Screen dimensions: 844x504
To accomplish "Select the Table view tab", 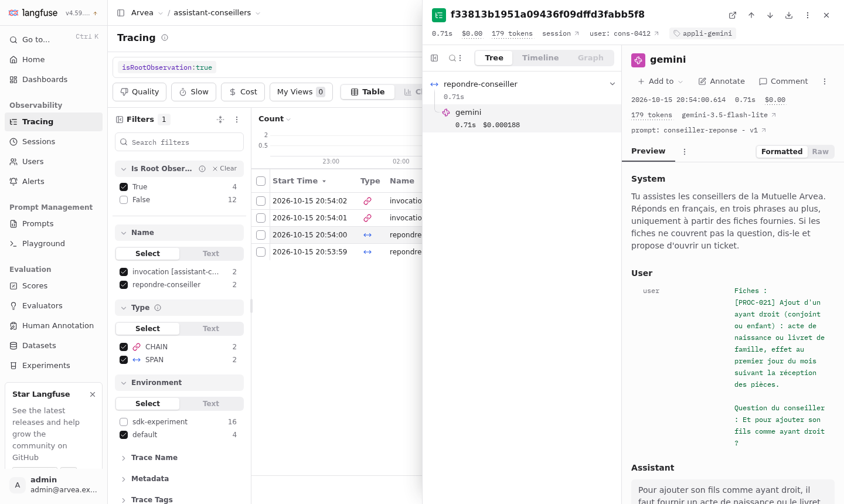I will pos(367,92).
